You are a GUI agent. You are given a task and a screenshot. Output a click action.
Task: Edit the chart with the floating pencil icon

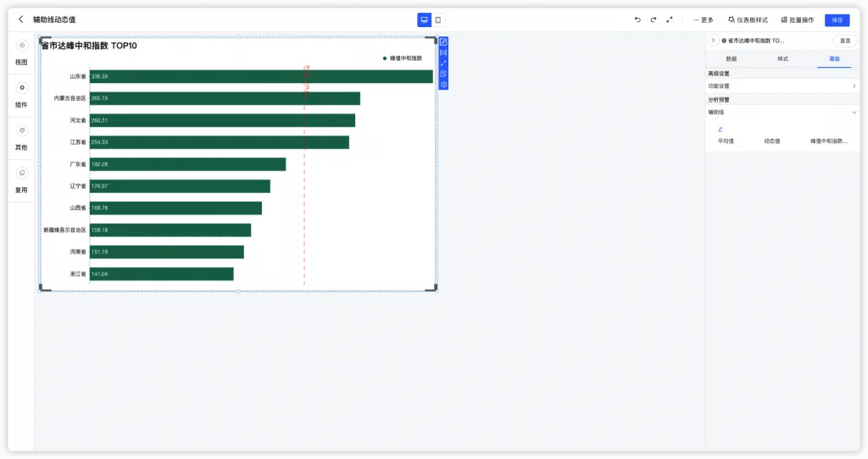click(x=443, y=42)
